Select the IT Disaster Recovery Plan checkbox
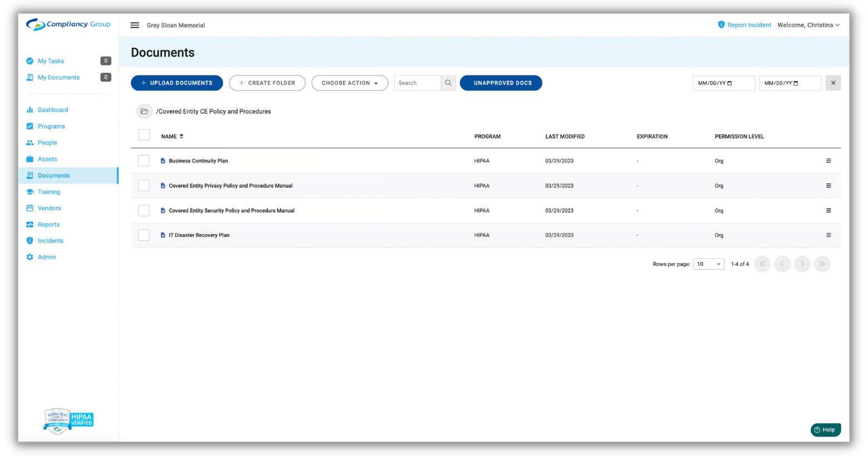Viewport: 868px width, 456px height. click(x=144, y=235)
